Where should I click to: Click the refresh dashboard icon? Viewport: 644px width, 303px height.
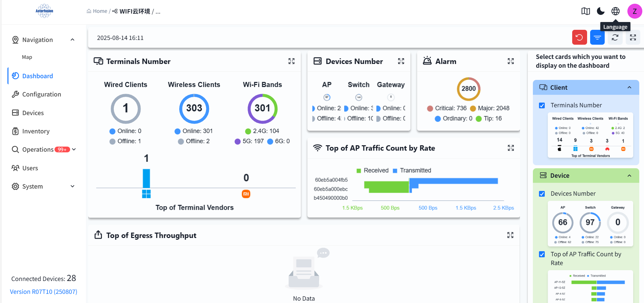(615, 37)
